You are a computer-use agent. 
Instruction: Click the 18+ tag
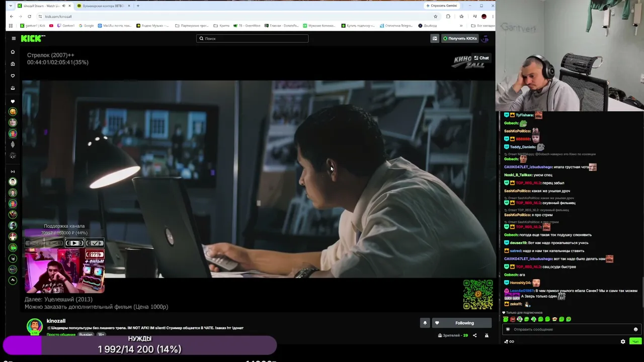click(x=101, y=334)
